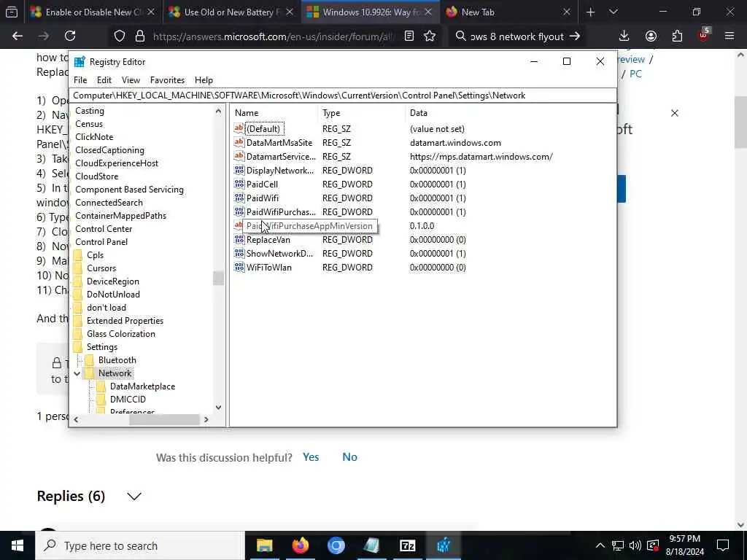The width and height of the screenshot is (747, 560).
Task: Select the DisplayNetwork DWORD value icon
Action: (x=239, y=170)
